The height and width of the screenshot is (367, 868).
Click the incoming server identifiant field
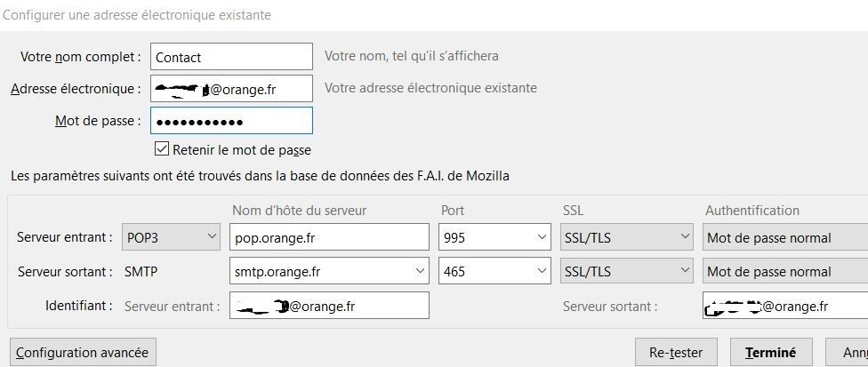(x=329, y=306)
